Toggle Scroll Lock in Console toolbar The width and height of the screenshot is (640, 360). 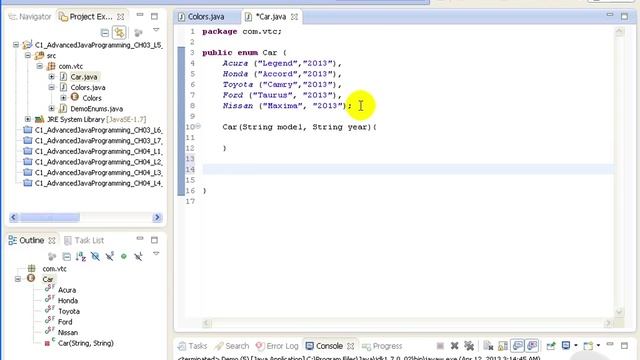tap(503, 346)
